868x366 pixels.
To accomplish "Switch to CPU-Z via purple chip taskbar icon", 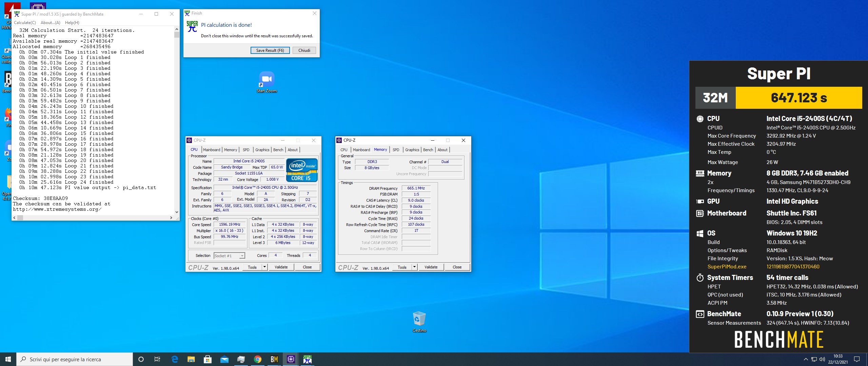I will click(x=291, y=359).
